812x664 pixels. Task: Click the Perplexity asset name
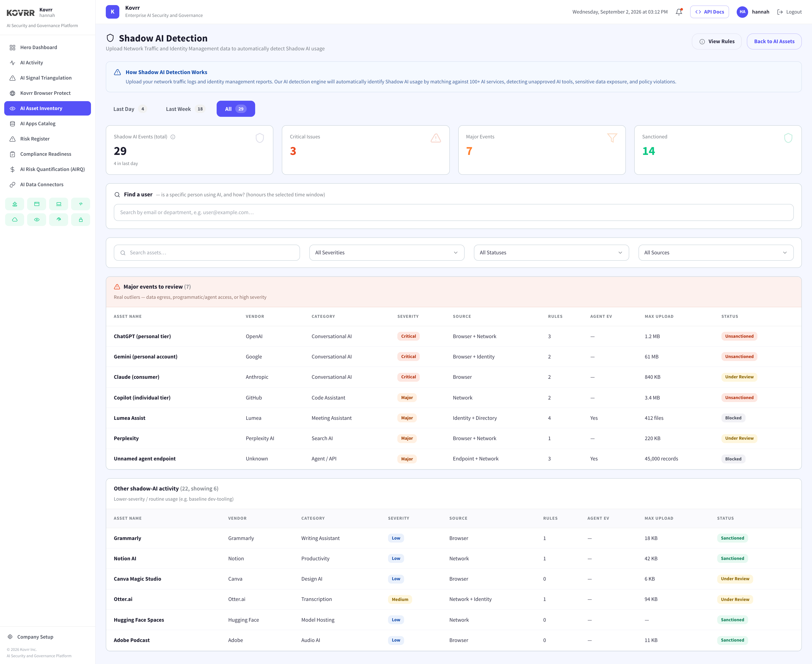tap(126, 438)
